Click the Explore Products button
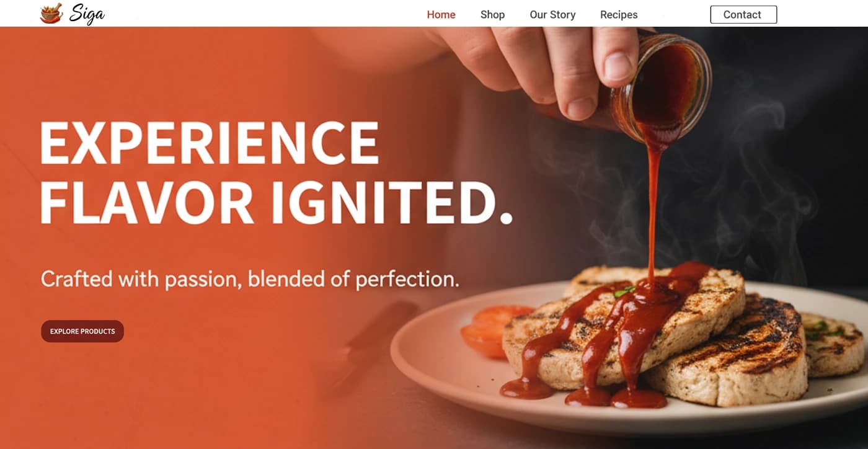 point(82,331)
